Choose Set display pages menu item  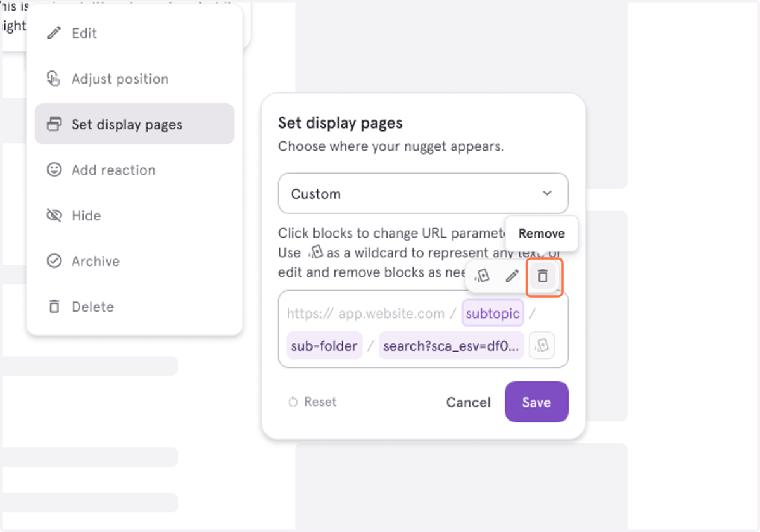[134, 124]
